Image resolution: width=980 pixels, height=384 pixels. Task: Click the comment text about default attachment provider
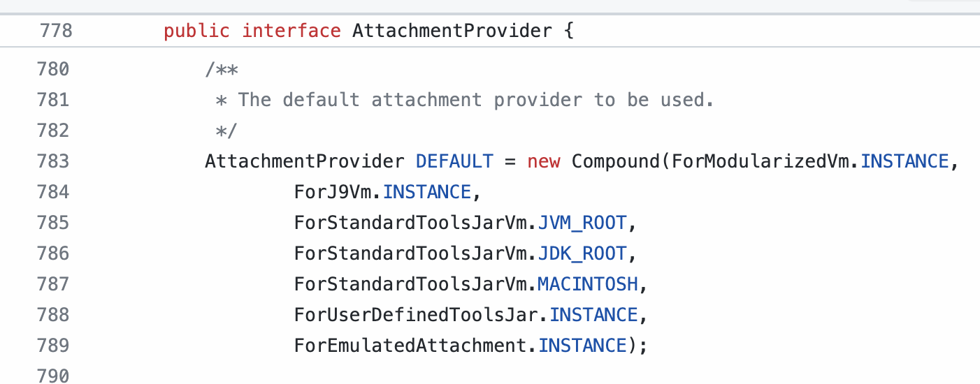pyautogui.click(x=475, y=100)
